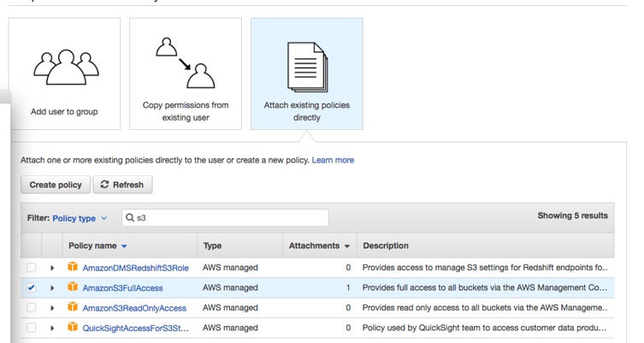The width and height of the screenshot is (644, 343).
Task: Click the orange box icon for AmazonDMSRedshiftS3Role
Action: tap(73, 267)
